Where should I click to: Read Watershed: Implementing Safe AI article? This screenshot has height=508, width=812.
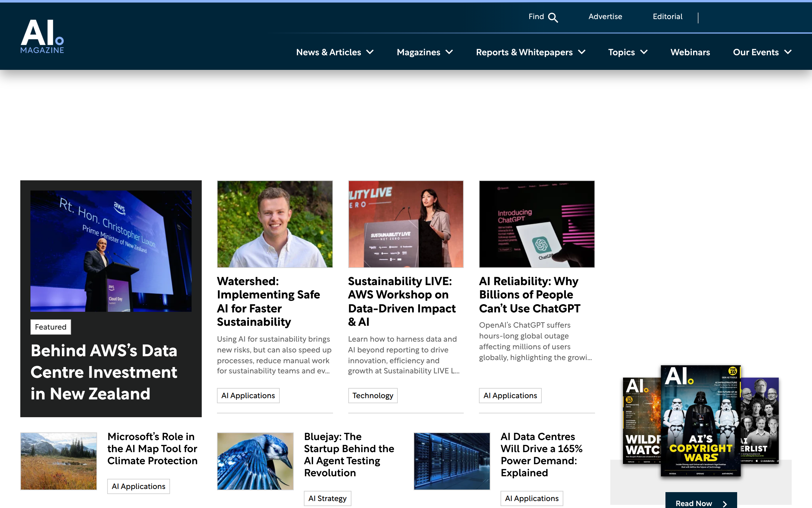[268, 301]
